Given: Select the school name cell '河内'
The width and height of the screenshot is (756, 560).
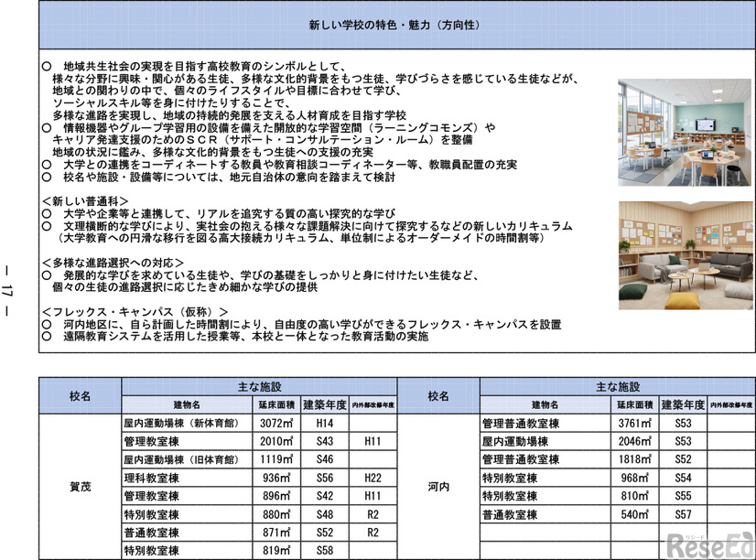Looking at the screenshot, I should click(438, 487).
